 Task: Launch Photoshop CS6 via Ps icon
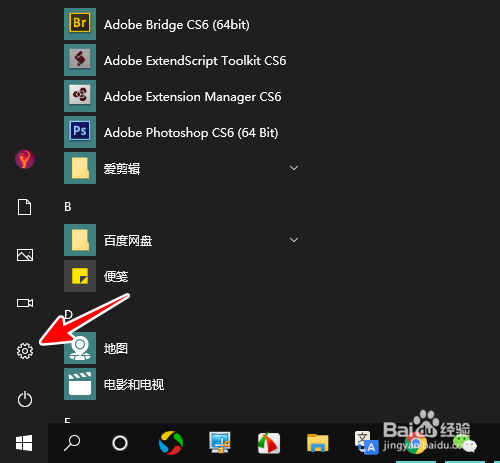(x=80, y=132)
